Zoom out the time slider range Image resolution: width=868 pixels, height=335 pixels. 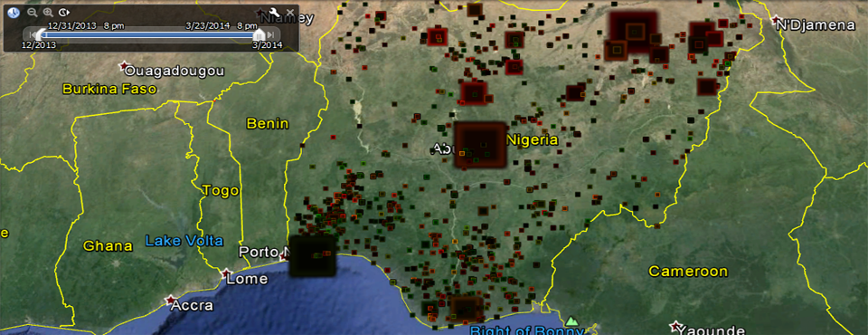pos(33,13)
